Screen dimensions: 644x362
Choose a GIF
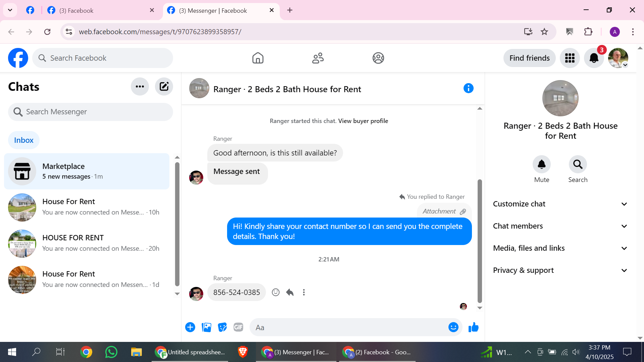point(238,327)
